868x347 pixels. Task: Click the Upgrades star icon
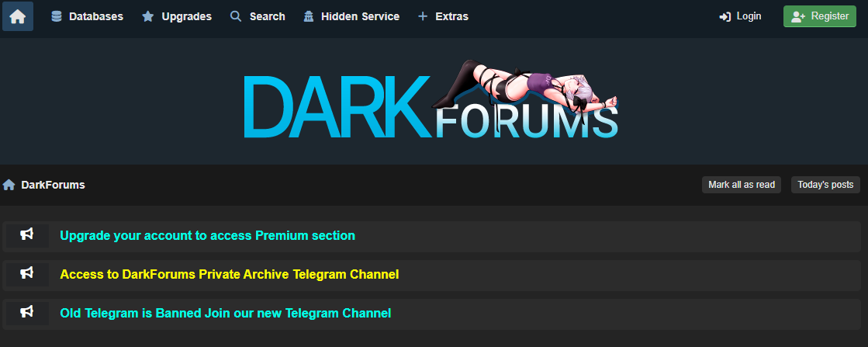(x=148, y=16)
